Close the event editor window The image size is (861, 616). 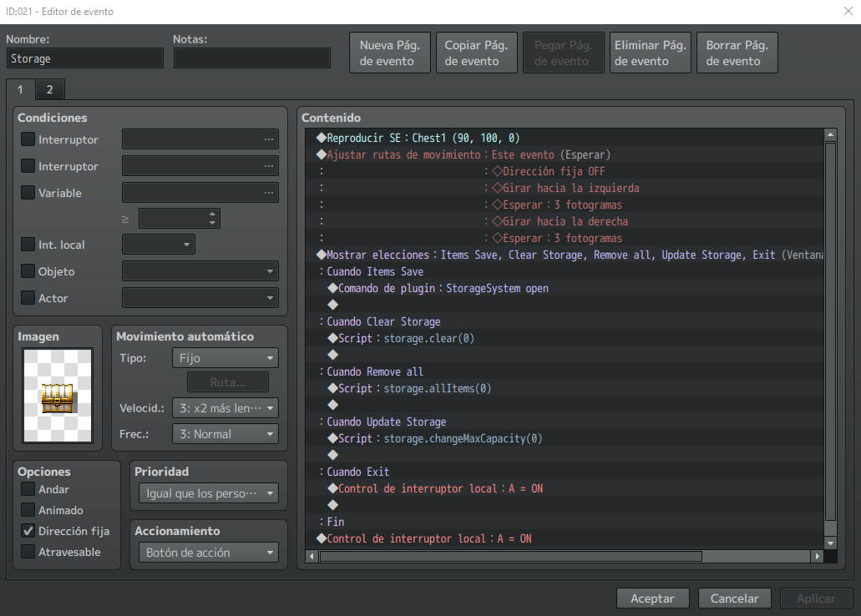point(848,11)
